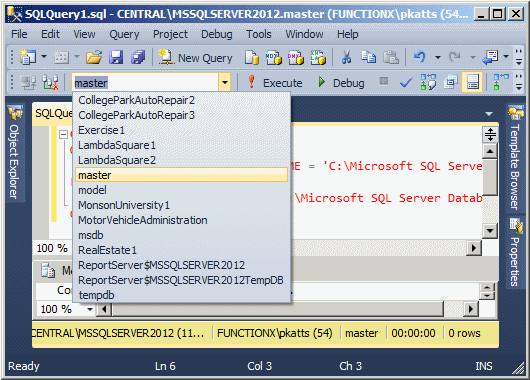The width and height of the screenshot is (530, 380).
Task: Select msdb from database list
Action: [x=182, y=235]
